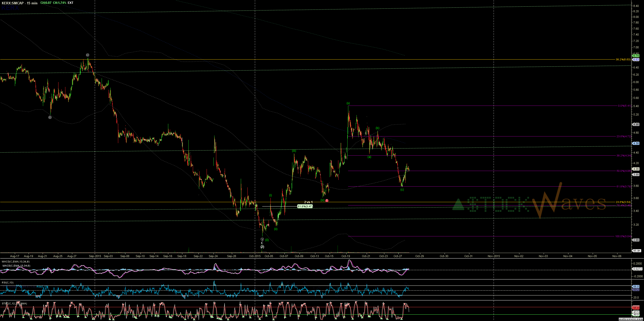Select the 4.09 current price tag
Image resolution: width=644 pixels, height=321 pixels.
[636, 169]
